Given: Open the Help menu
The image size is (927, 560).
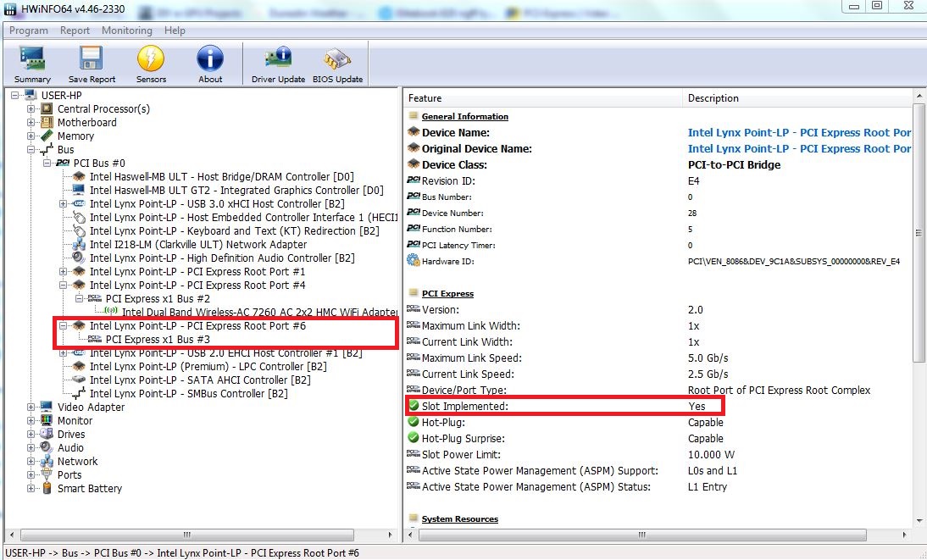Looking at the screenshot, I should pyautogui.click(x=175, y=30).
